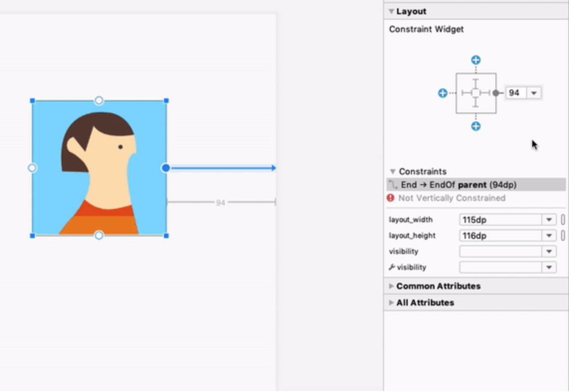Screen dimensions: 569x392
Task: Open the visibility dropdown
Action: (x=549, y=252)
